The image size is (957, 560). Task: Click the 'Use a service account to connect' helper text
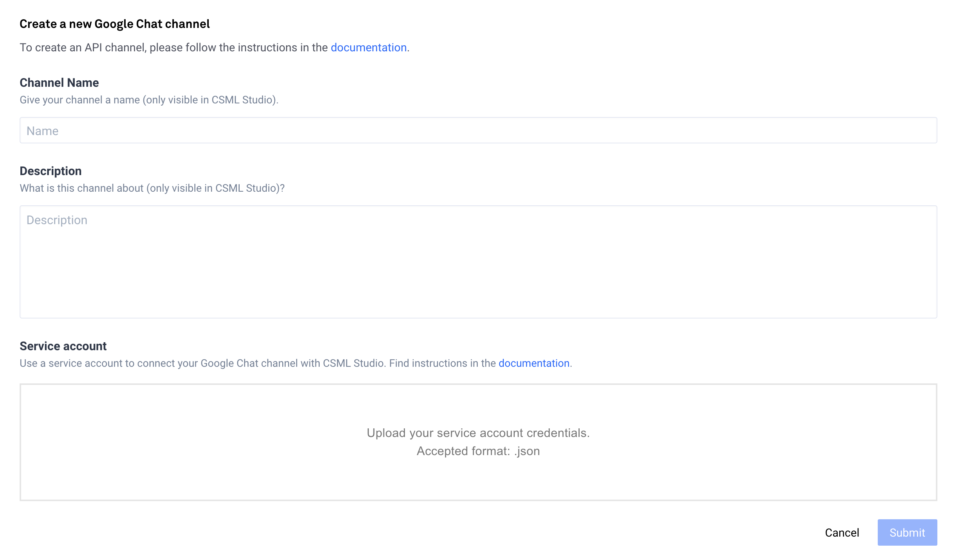click(x=201, y=363)
